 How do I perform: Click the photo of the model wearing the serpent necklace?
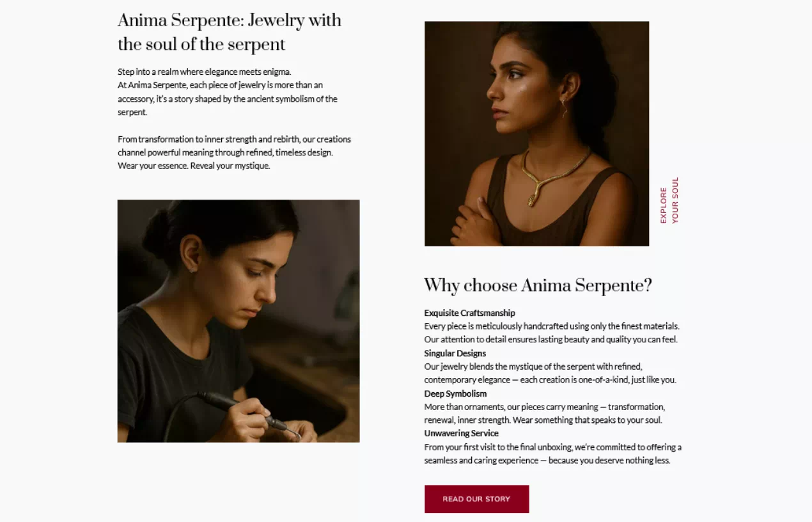(x=537, y=133)
